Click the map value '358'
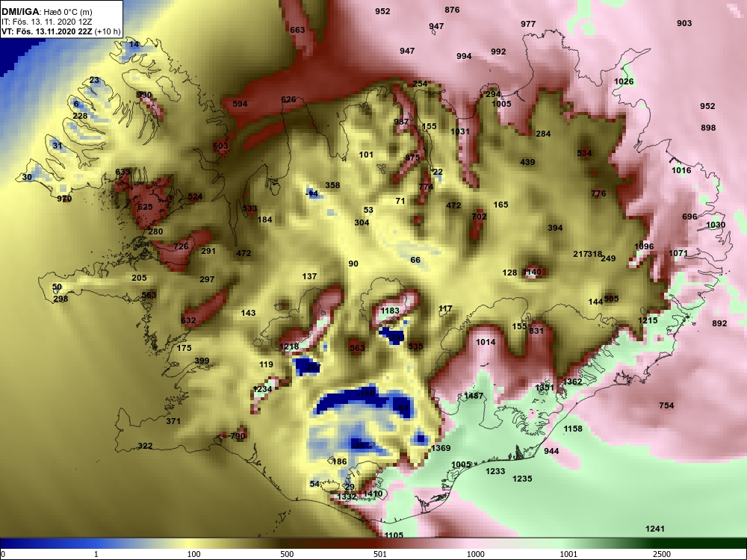The image size is (747, 560). [x=332, y=185]
